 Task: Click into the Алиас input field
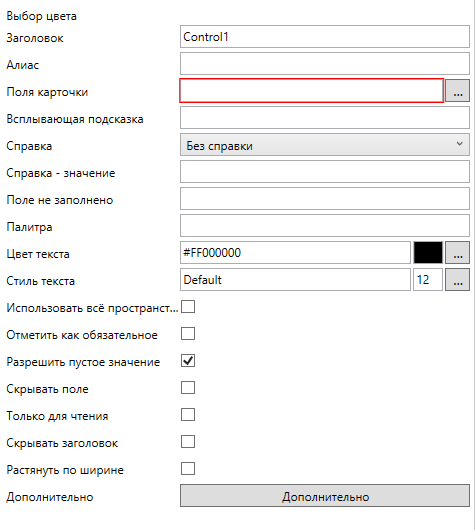(325, 64)
